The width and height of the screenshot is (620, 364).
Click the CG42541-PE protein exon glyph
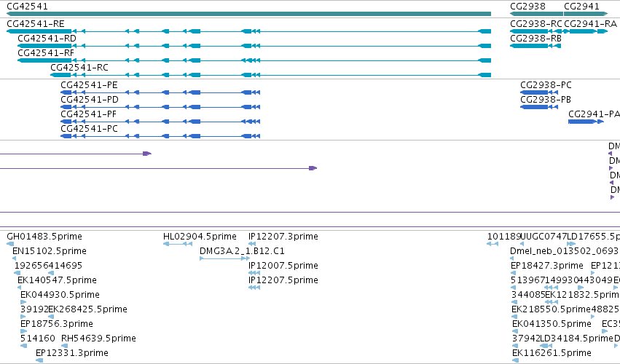click(x=160, y=92)
